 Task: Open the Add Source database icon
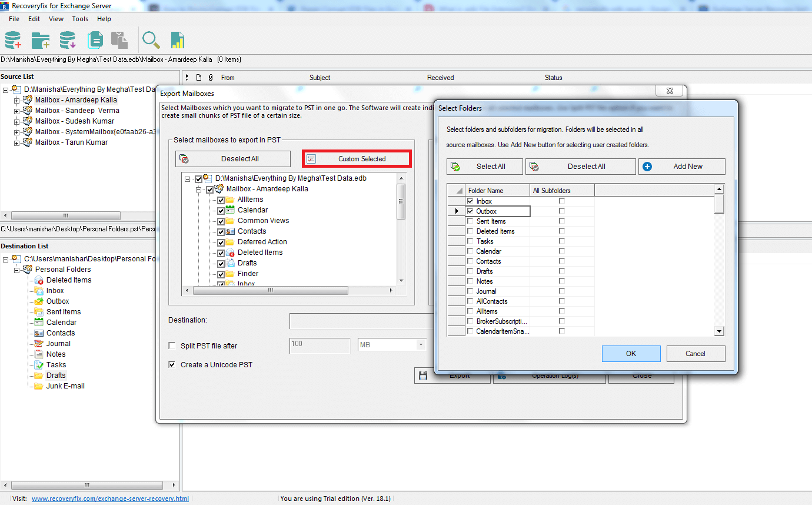pyautogui.click(x=13, y=40)
